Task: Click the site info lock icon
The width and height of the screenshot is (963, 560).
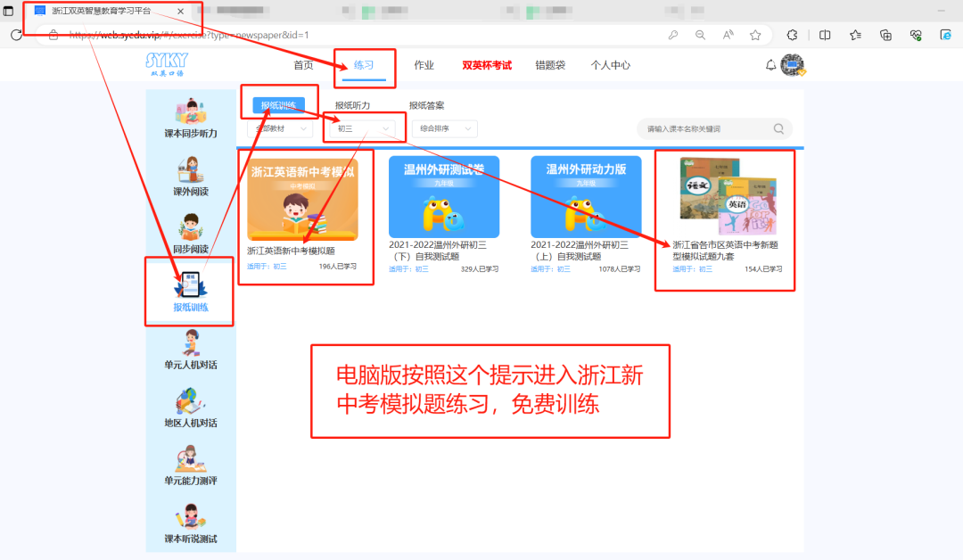Action: coord(53,35)
